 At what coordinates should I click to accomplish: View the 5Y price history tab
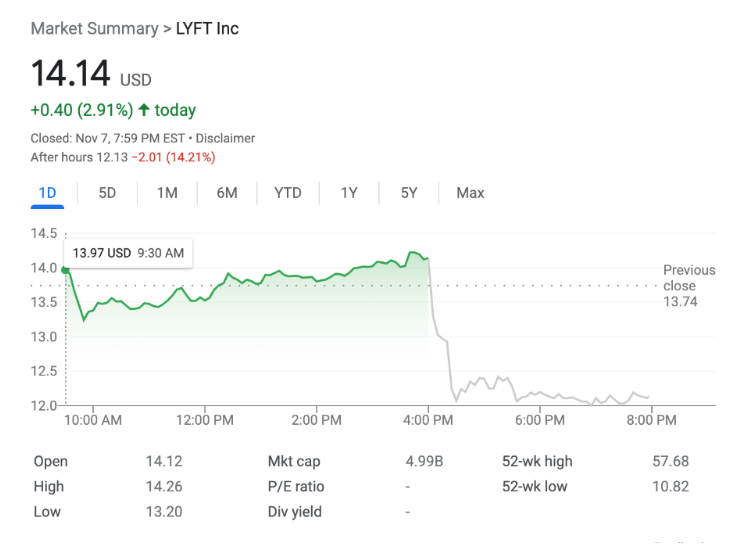coord(409,193)
